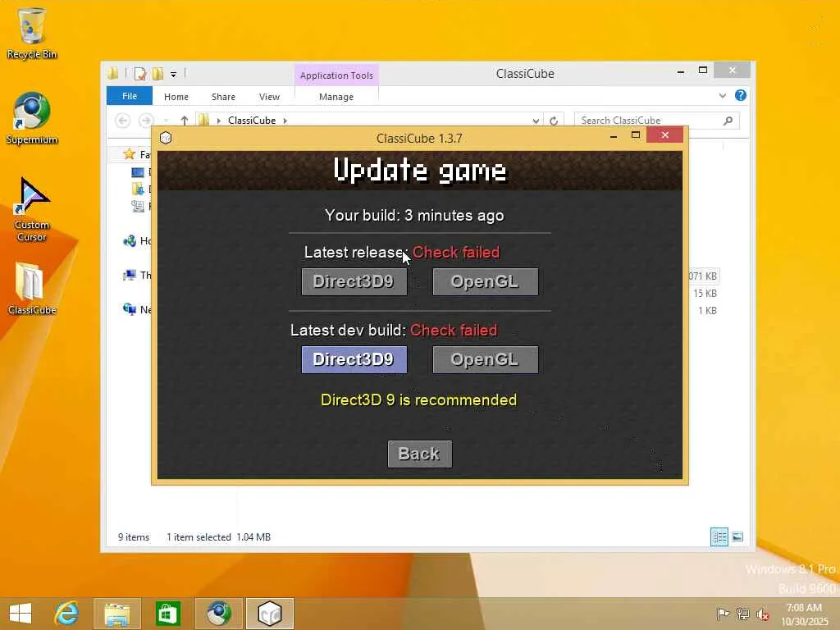840x630 pixels.
Task: Switch to the Home ribbon tab
Action: point(176,97)
